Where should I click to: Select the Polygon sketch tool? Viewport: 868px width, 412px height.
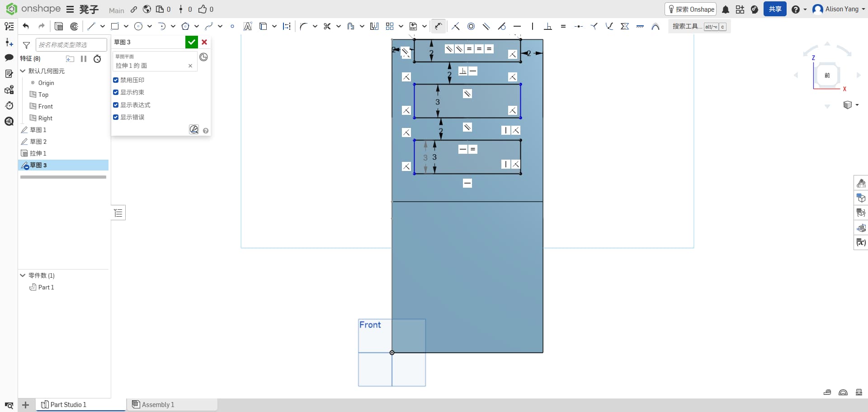185,26
